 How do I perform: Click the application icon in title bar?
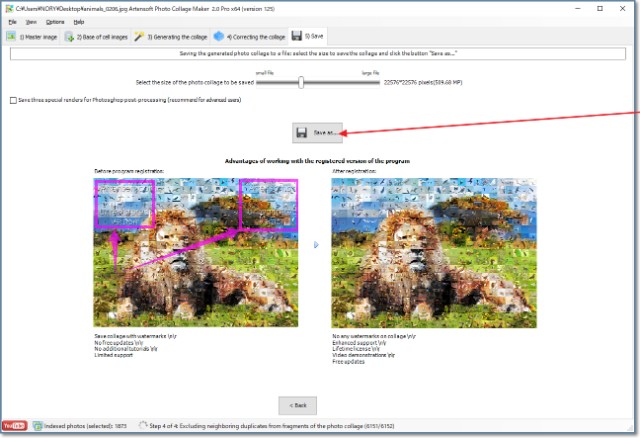tap(7, 7)
